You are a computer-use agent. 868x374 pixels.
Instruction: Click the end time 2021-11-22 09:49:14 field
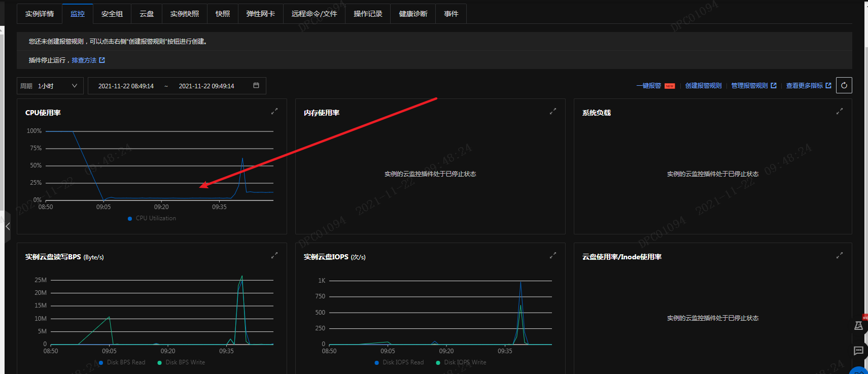click(206, 86)
